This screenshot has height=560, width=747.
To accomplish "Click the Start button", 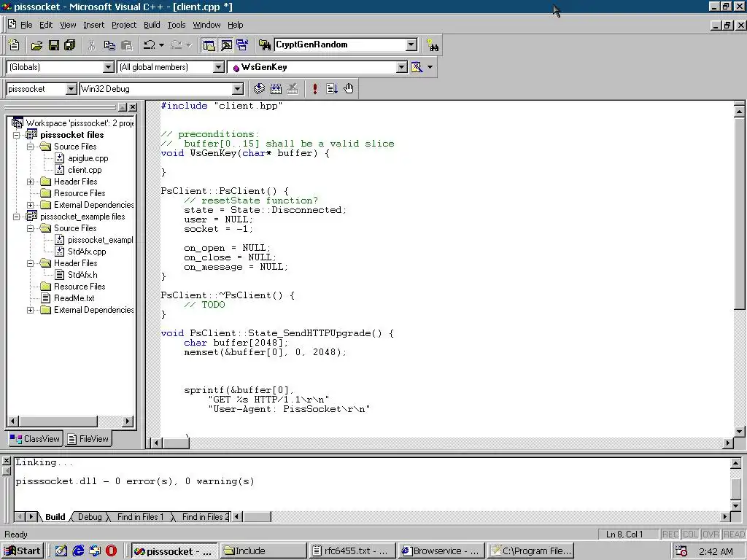I will click(x=23, y=551).
